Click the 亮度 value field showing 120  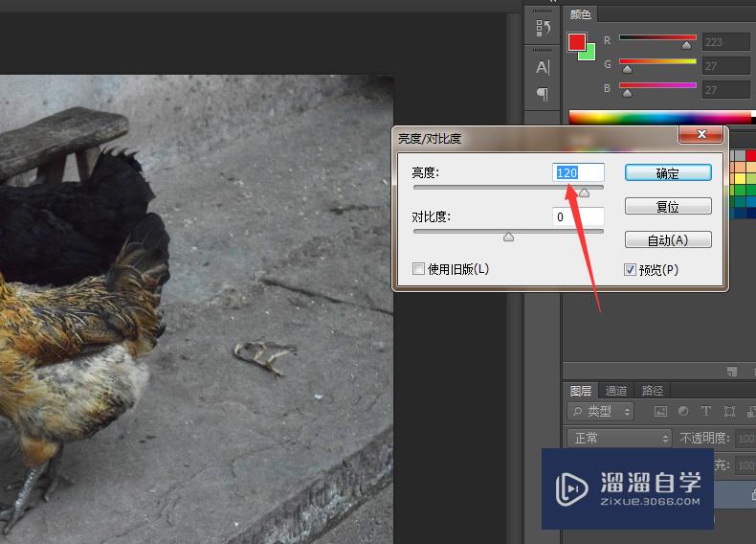pyautogui.click(x=578, y=172)
